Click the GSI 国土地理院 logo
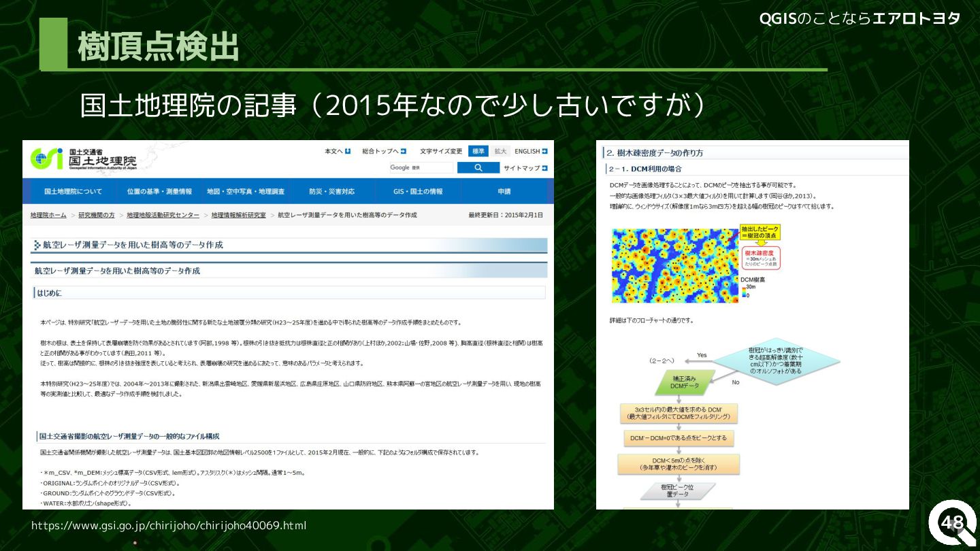The height and width of the screenshot is (551, 980). pos(84,159)
